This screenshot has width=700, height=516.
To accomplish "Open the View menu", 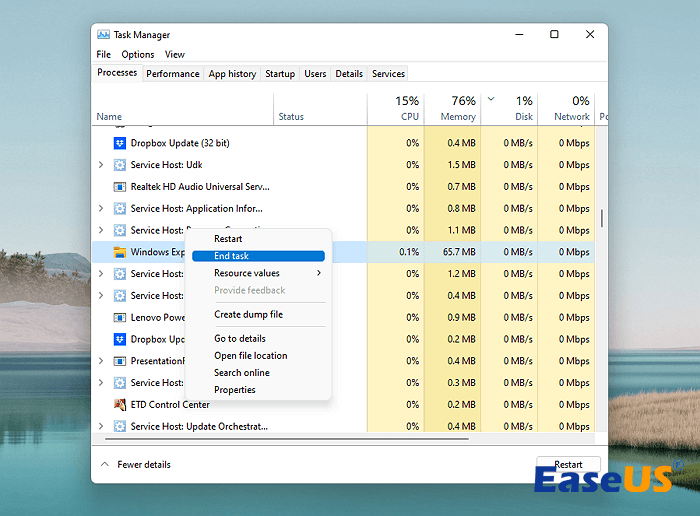I will [175, 54].
